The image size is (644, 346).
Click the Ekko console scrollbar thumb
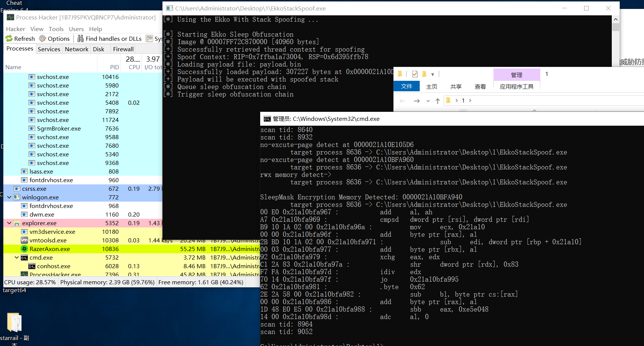(x=616, y=27)
